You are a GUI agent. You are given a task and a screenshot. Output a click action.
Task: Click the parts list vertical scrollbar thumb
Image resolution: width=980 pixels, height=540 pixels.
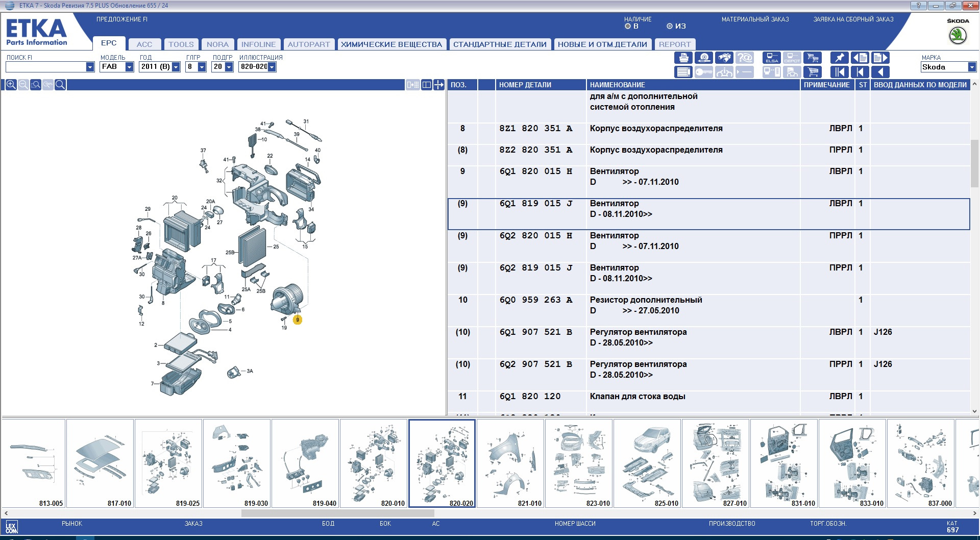click(x=974, y=163)
